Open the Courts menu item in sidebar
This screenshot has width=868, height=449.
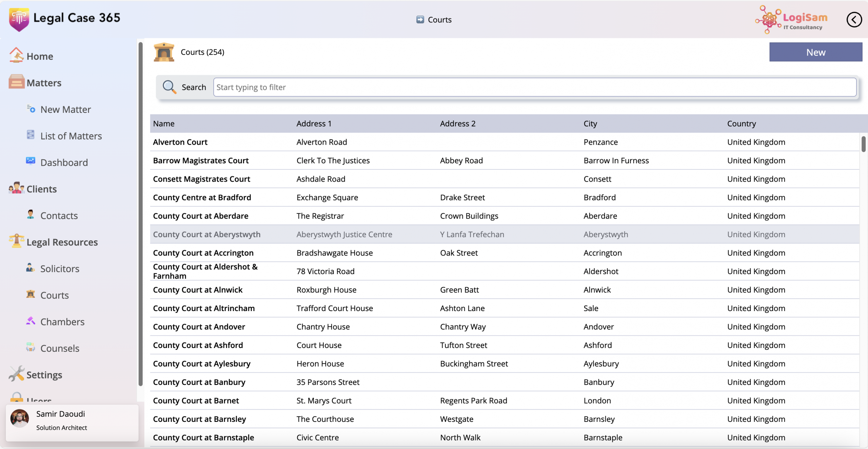click(x=54, y=295)
